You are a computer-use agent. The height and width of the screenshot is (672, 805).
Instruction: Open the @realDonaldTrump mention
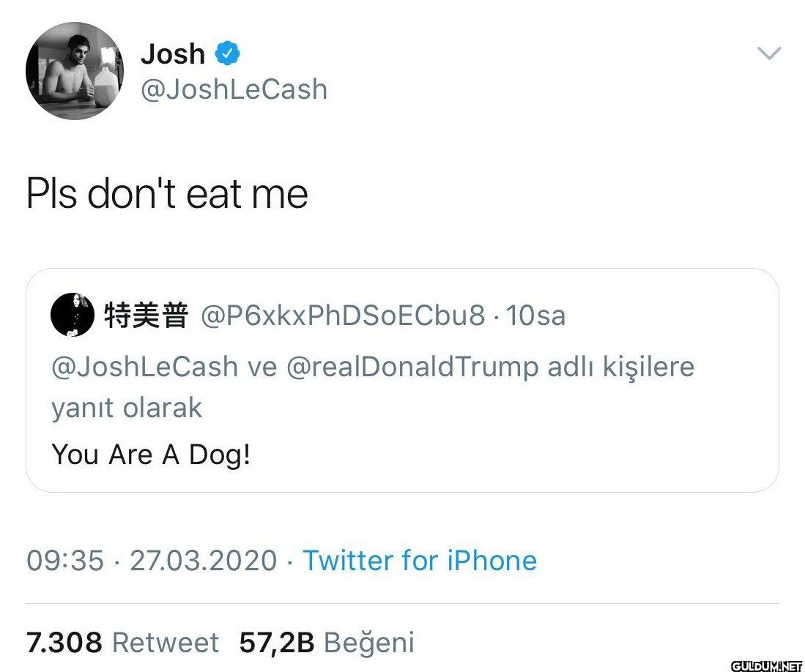tap(412, 367)
